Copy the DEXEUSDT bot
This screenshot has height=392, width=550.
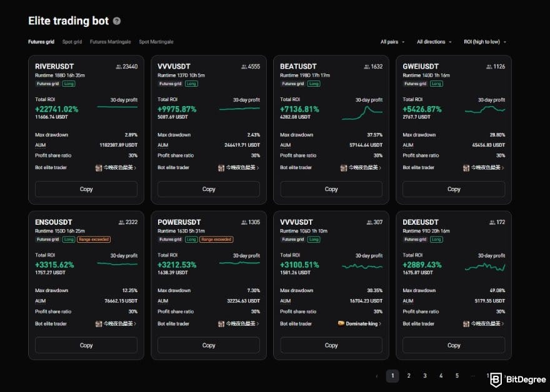click(454, 345)
